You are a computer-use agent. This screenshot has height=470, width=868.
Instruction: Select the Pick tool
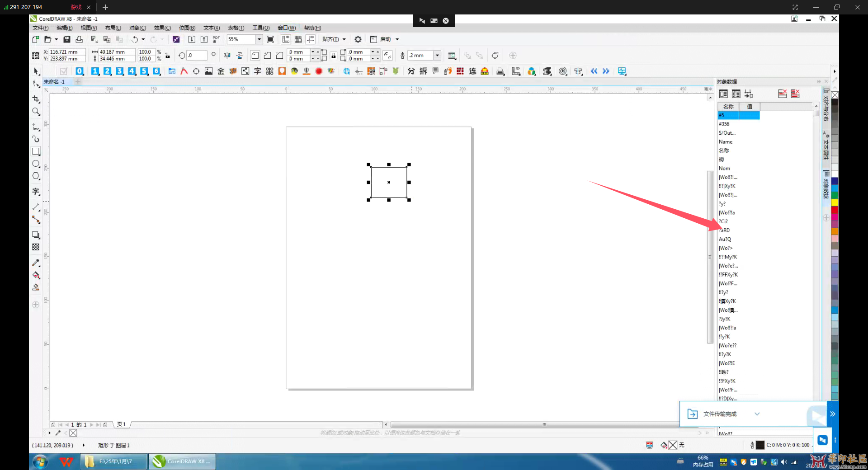(x=36, y=71)
